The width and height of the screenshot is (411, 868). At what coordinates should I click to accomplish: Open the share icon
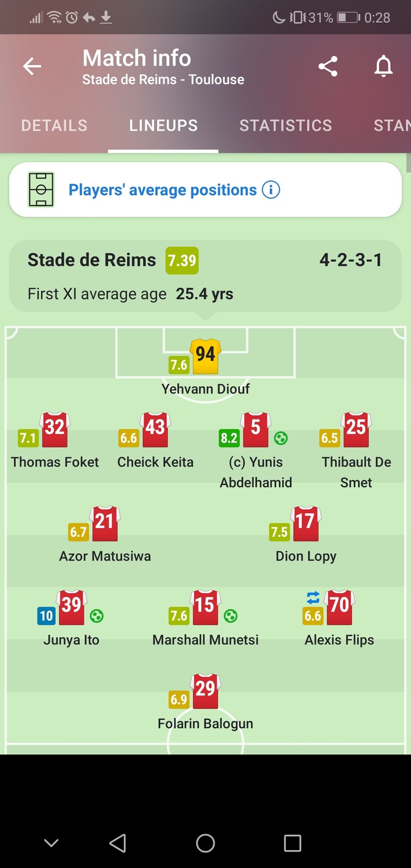tap(328, 66)
